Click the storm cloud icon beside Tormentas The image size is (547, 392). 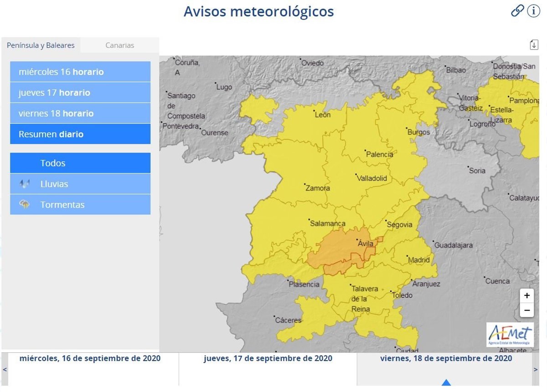click(25, 204)
